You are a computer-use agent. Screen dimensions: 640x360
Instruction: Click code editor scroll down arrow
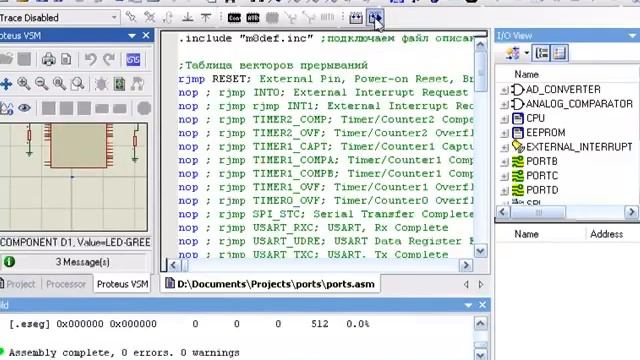(480, 251)
